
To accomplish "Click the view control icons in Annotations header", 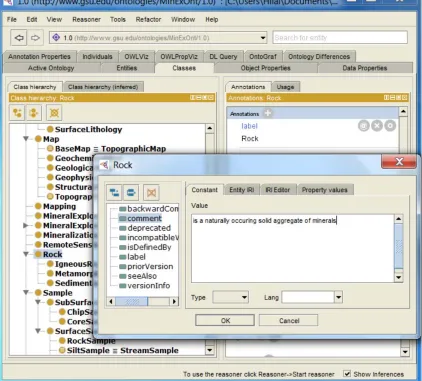I will coord(395,98).
